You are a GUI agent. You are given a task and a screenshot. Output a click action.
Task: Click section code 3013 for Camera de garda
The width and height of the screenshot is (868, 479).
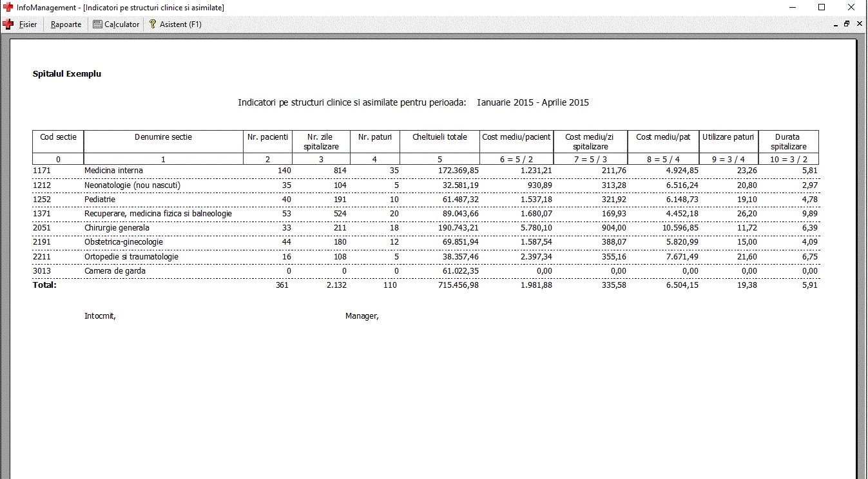pyautogui.click(x=41, y=271)
